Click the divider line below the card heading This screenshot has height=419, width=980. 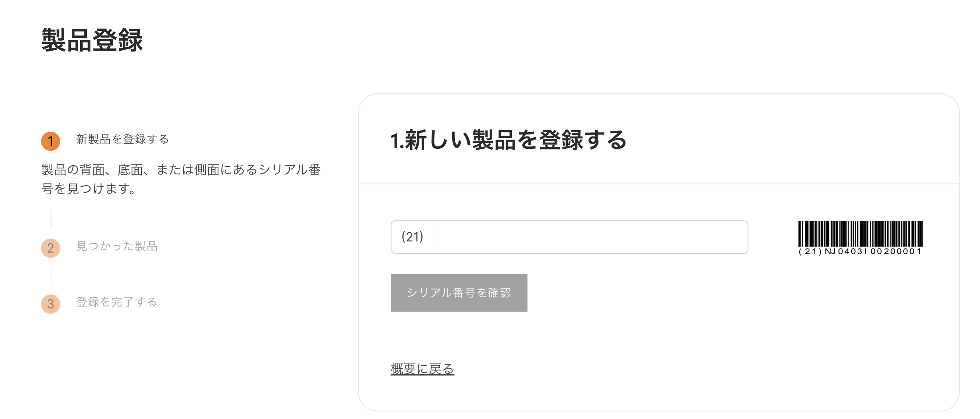[x=659, y=184]
